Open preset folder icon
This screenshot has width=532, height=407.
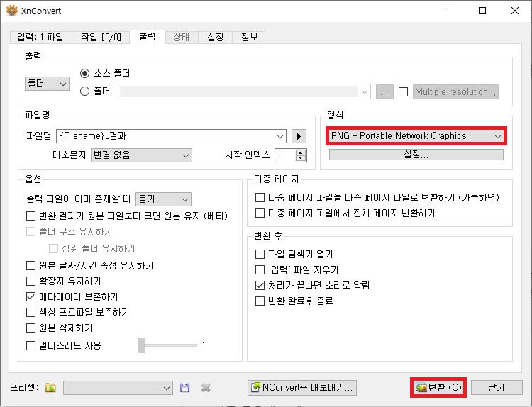click(x=50, y=387)
